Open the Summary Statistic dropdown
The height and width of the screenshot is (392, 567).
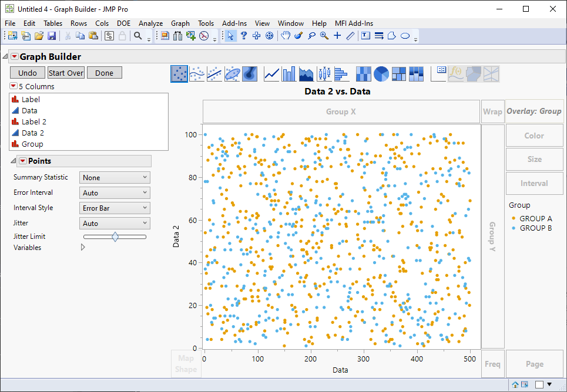click(115, 177)
